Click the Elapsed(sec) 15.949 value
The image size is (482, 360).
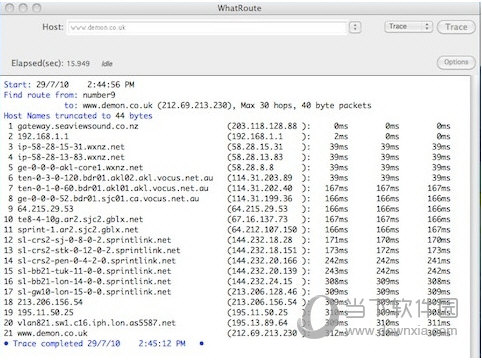[78, 63]
